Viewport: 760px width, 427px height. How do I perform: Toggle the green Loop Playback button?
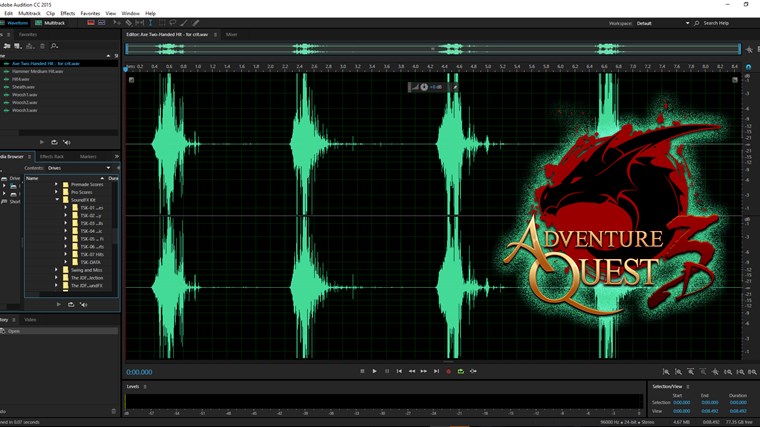pos(460,371)
